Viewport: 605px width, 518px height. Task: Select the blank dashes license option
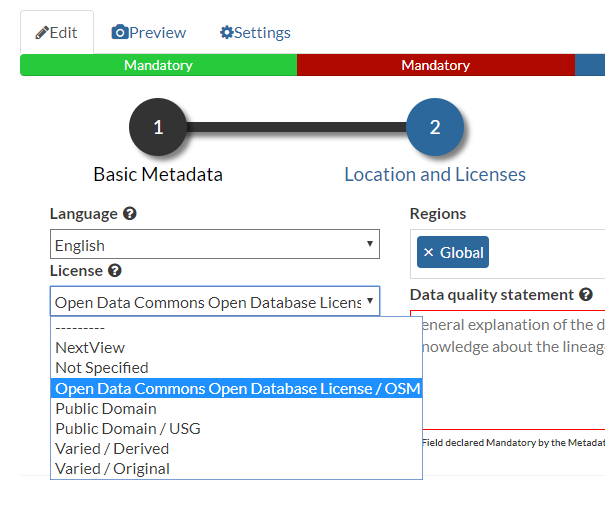[x=237, y=327]
